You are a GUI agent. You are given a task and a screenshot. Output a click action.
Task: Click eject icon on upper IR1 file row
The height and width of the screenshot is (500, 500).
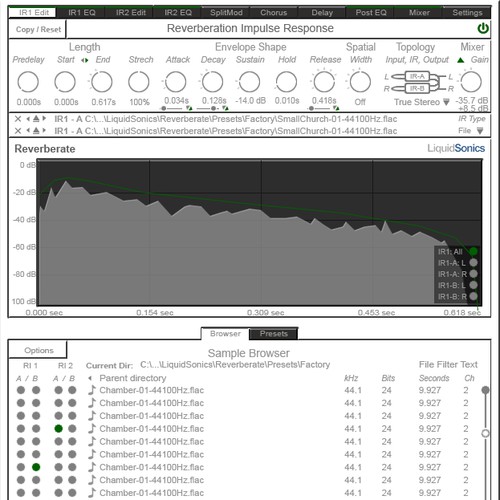(x=36, y=119)
